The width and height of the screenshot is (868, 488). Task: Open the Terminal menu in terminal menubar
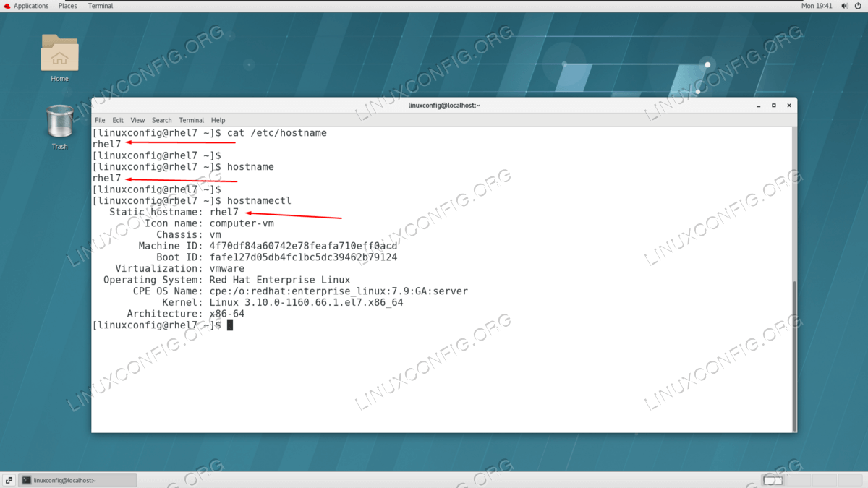click(192, 120)
